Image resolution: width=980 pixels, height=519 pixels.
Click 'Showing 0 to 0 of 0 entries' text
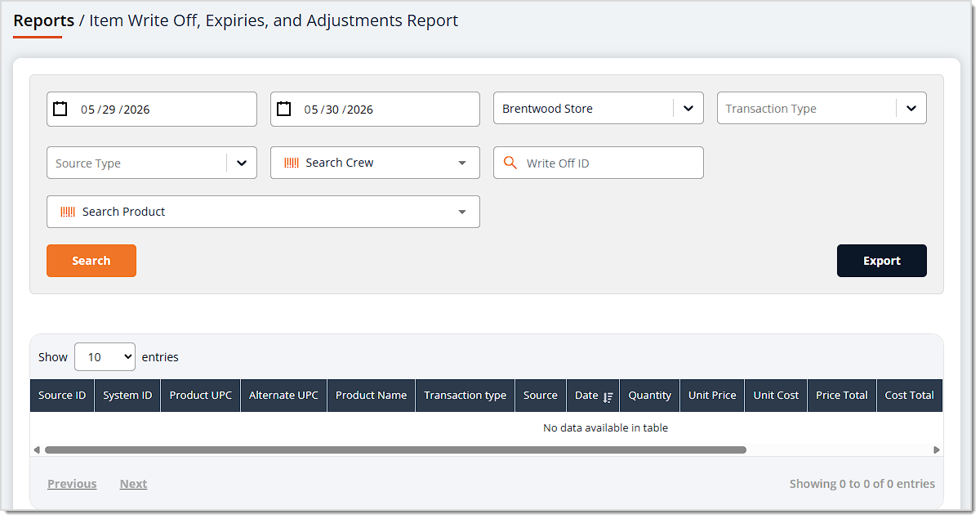coord(862,484)
